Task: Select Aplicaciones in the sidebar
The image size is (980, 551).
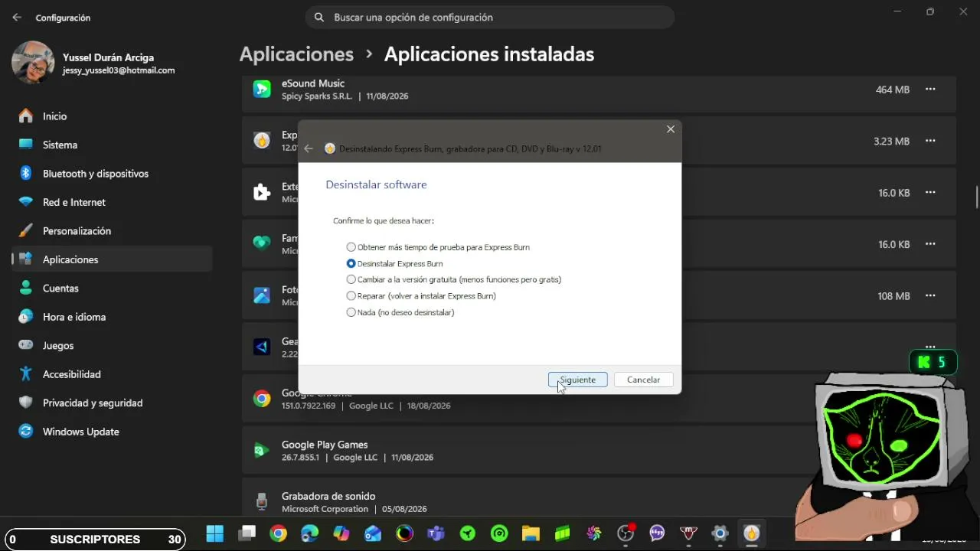Action: coord(113,259)
